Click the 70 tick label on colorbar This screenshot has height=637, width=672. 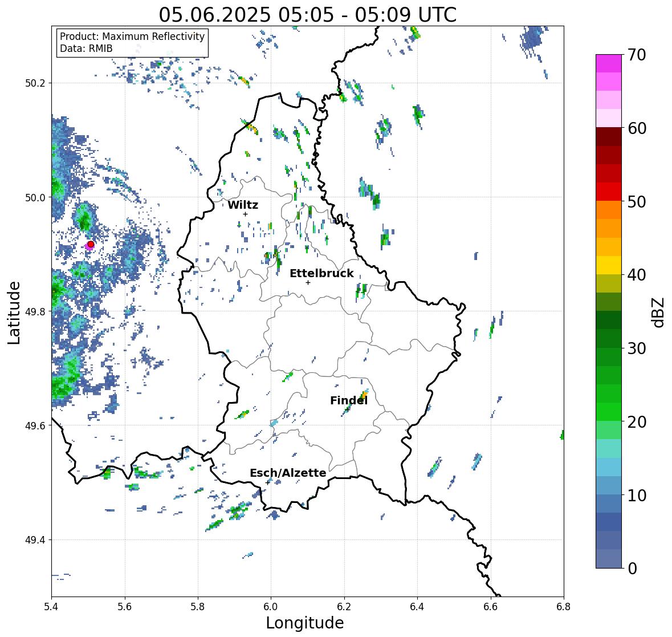coord(637,55)
